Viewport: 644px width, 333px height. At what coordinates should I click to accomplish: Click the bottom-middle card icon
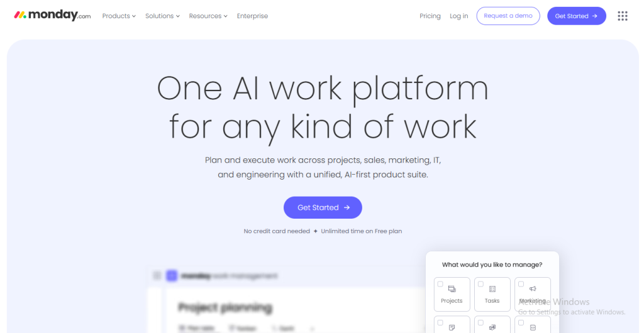pyautogui.click(x=492, y=327)
